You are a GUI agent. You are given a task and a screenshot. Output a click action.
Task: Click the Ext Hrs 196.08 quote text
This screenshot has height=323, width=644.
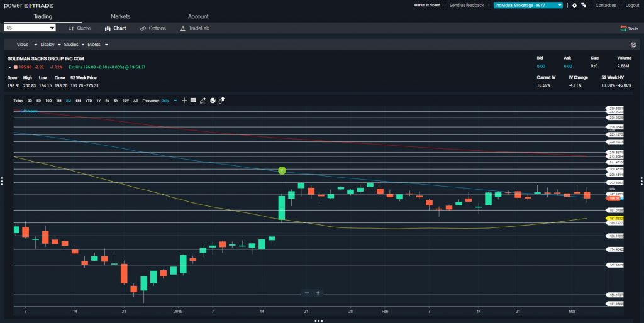click(107, 67)
